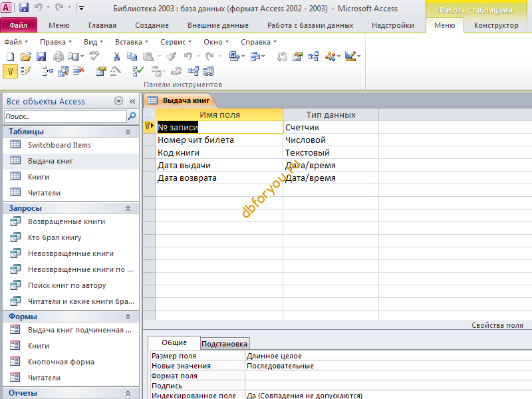Switch to the Конструктор tab

[x=496, y=25]
